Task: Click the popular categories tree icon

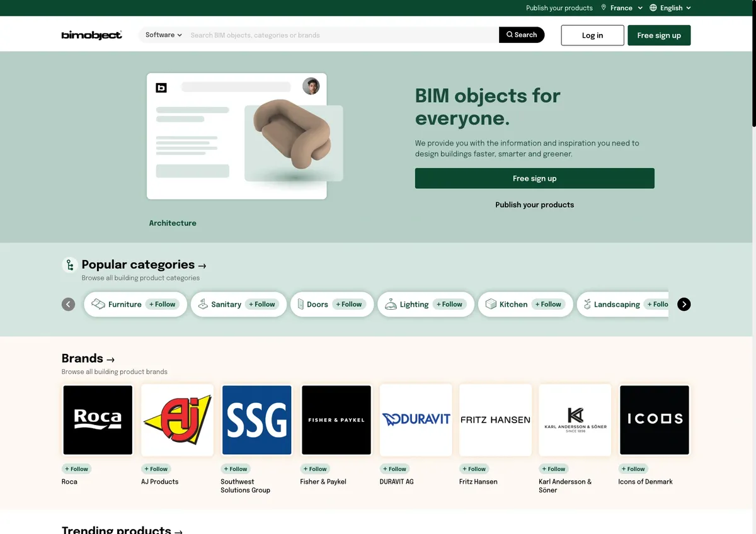Action: [70, 265]
